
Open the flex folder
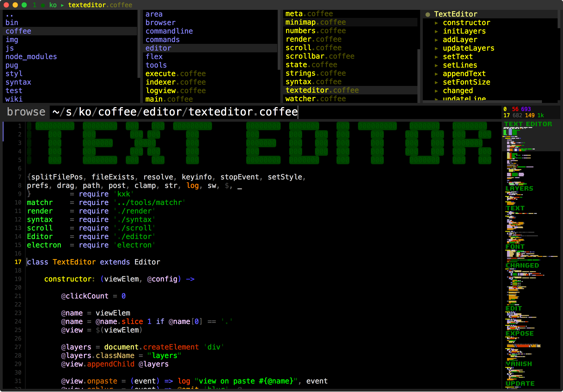coord(210,57)
